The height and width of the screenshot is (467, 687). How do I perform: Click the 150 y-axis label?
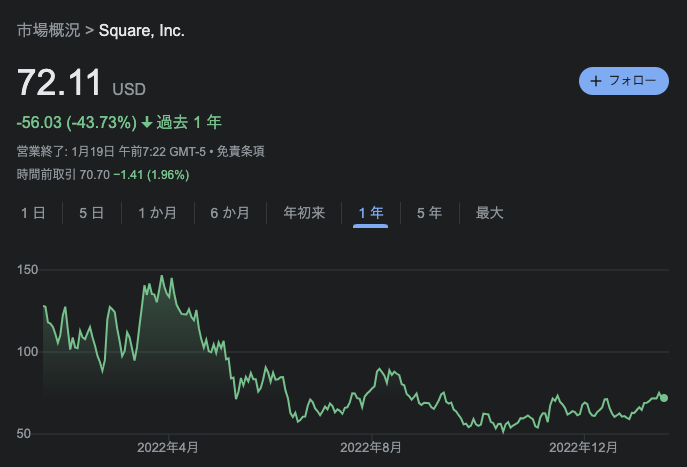[x=28, y=270]
